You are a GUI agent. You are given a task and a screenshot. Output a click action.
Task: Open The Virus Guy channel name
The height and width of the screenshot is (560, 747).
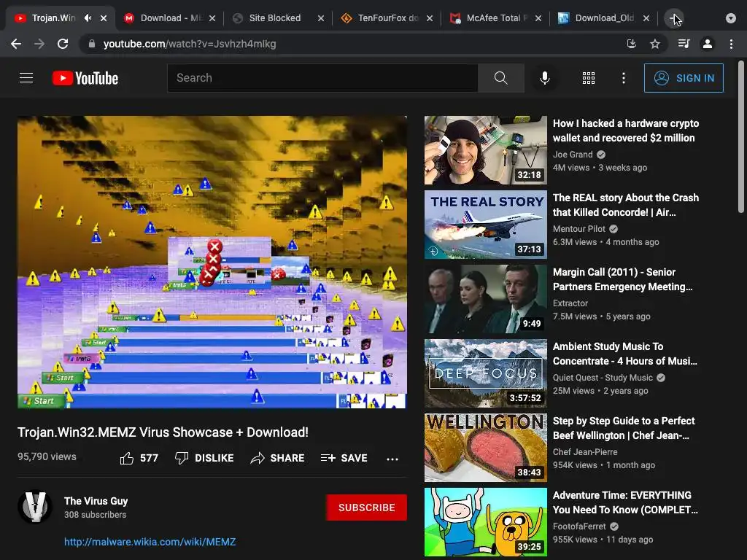[x=96, y=501]
